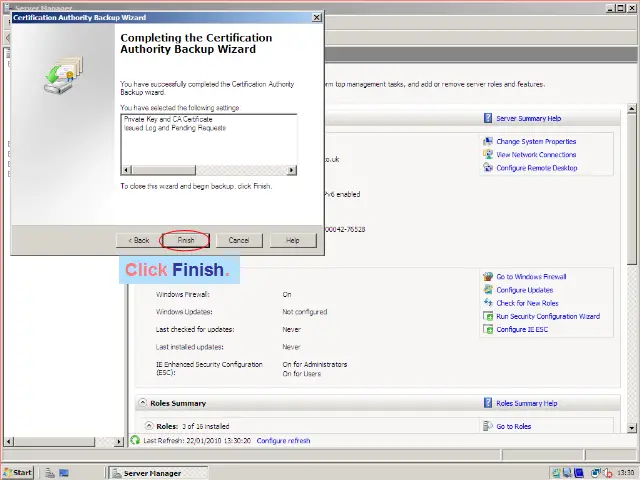Collapse the Roles subsection chevron
Viewport: 640px width, 480px height.
point(148,427)
